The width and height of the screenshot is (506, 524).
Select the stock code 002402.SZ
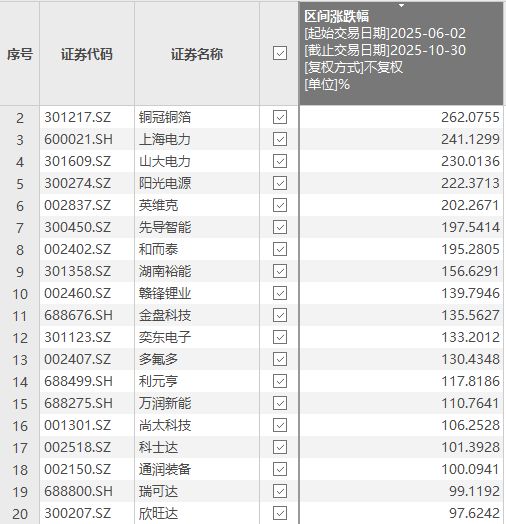pyautogui.click(x=78, y=249)
